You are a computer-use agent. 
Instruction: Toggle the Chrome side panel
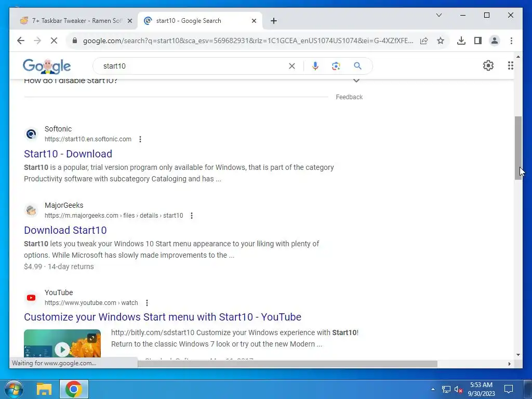[478, 41]
